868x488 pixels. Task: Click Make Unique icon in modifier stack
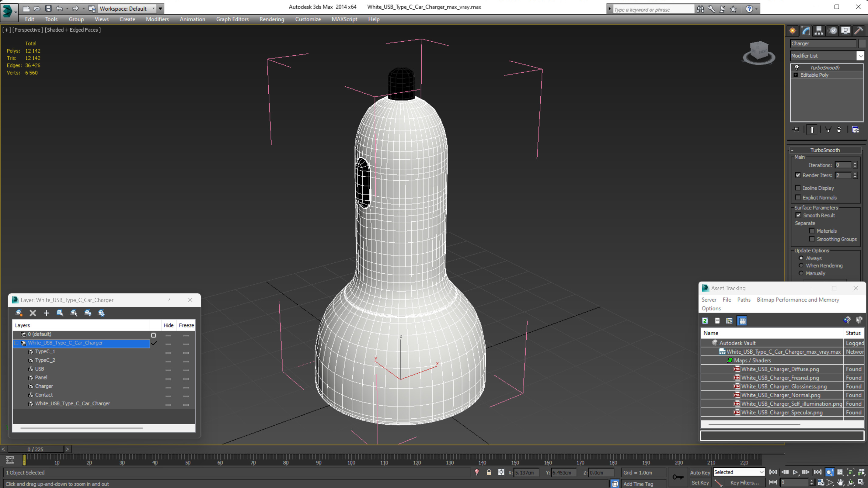coord(828,129)
